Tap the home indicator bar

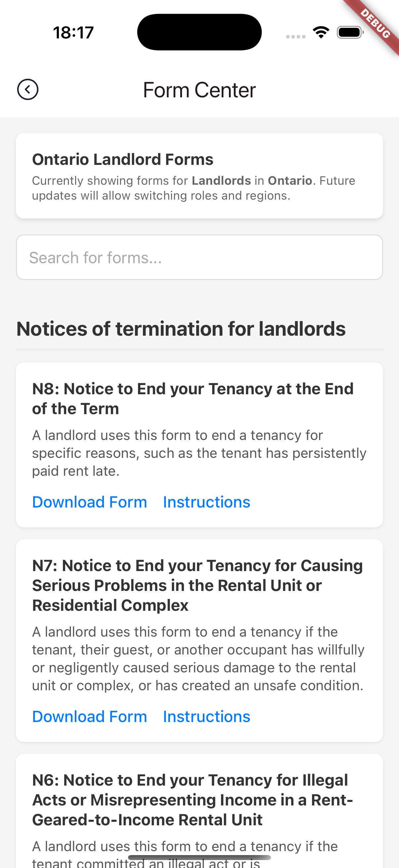pyautogui.click(x=199, y=857)
